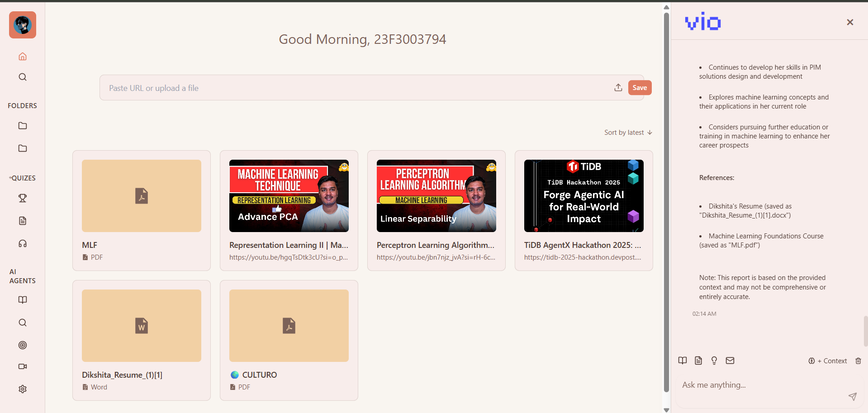The height and width of the screenshot is (413, 868).
Task: Open Representation Learning II video thumbnail
Action: 289,196
